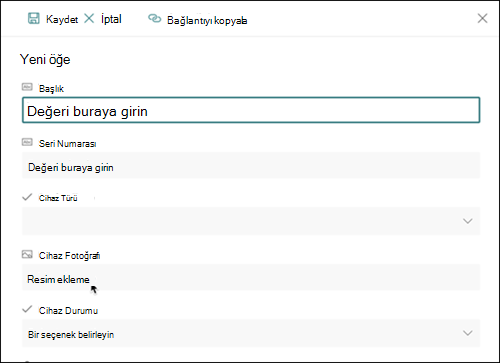This screenshot has width=500, height=363.
Task: Click the link chain icon
Action: point(154,19)
